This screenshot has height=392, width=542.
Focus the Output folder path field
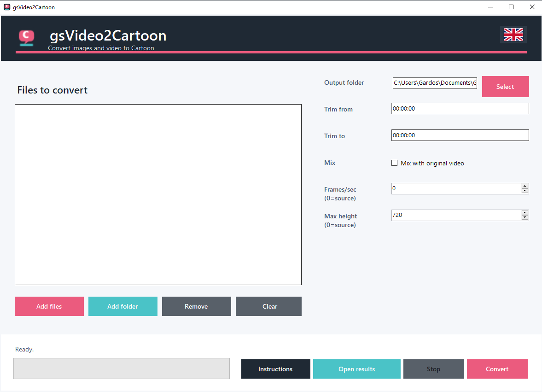[435, 83]
